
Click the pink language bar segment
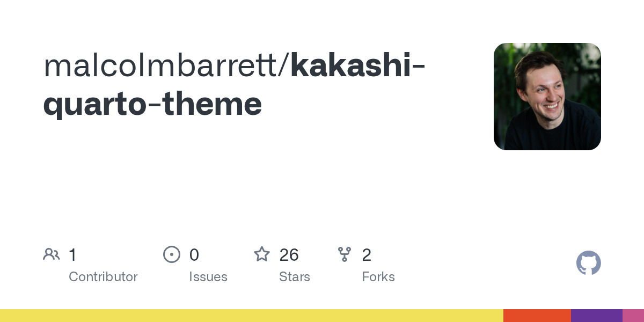pyautogui.click(x=633, y=316)
